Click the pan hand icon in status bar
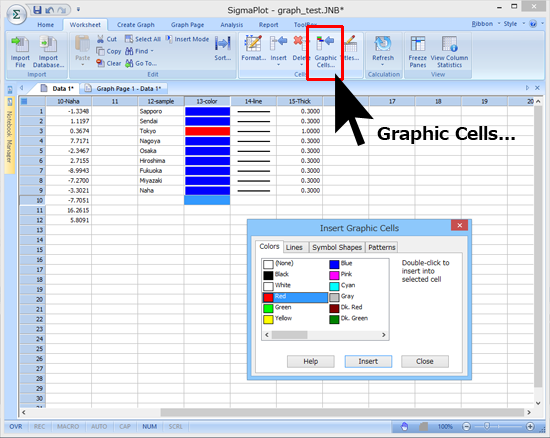The width and height of the screenshot is (550, 438). pyautogui.click(x=404, y=426)
